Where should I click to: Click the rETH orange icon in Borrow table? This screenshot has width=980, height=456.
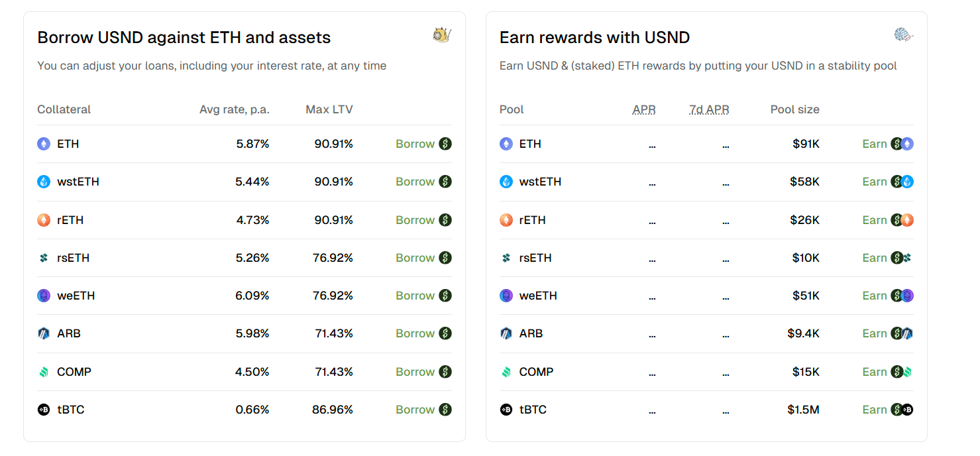pyautogui.click(x=44, y=220)
